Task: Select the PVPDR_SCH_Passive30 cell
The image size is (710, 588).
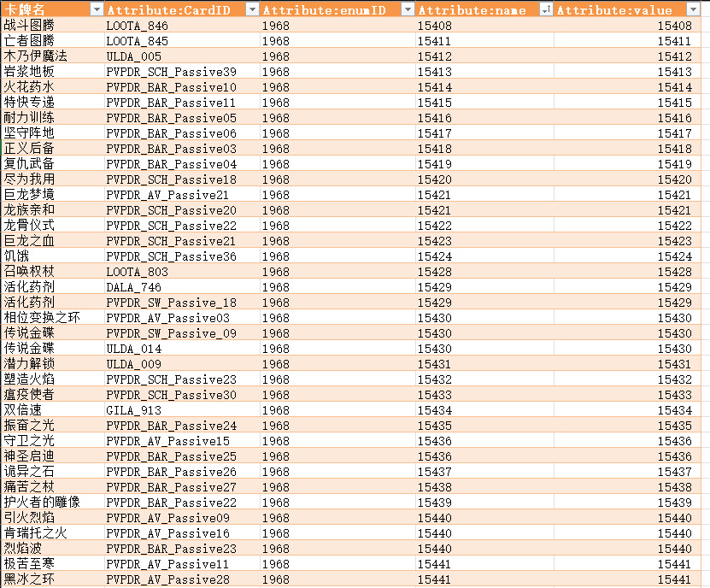Action: (x=182, y=395)
